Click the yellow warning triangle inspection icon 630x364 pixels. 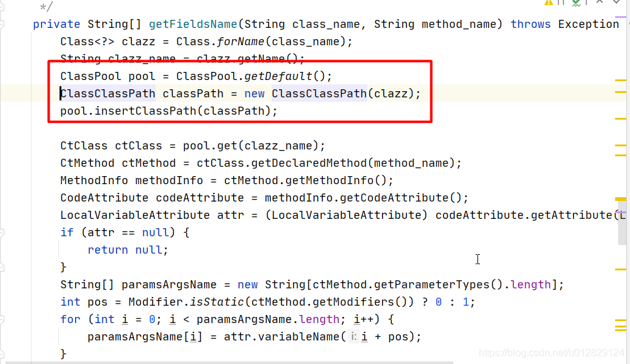[x=548, y=2]
